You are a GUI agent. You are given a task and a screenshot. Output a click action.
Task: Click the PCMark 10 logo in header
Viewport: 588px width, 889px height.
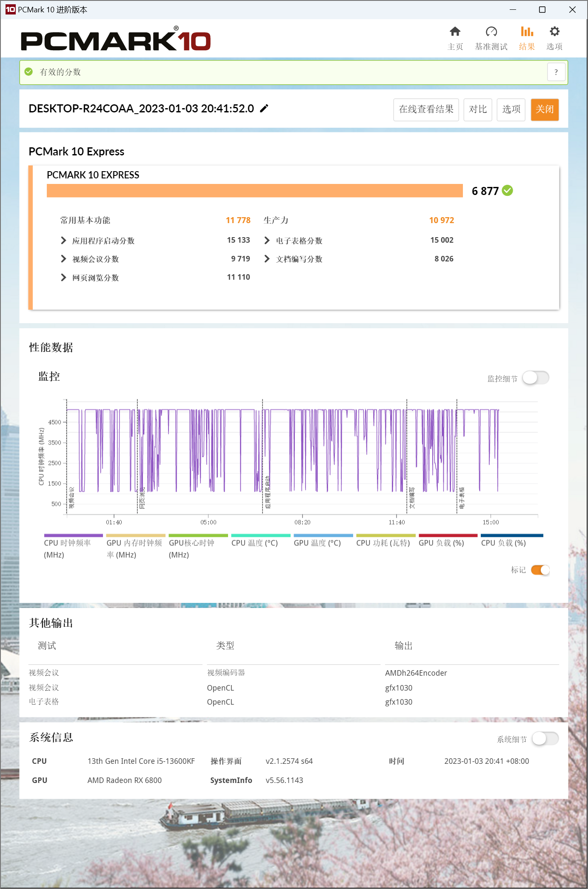[116, 39]
